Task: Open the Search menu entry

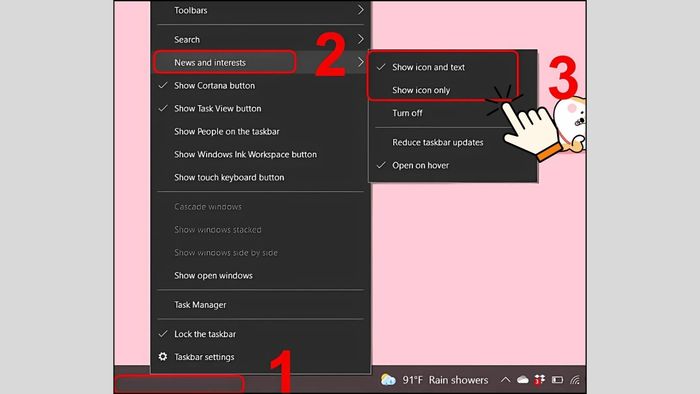Action: coord(261,39)
